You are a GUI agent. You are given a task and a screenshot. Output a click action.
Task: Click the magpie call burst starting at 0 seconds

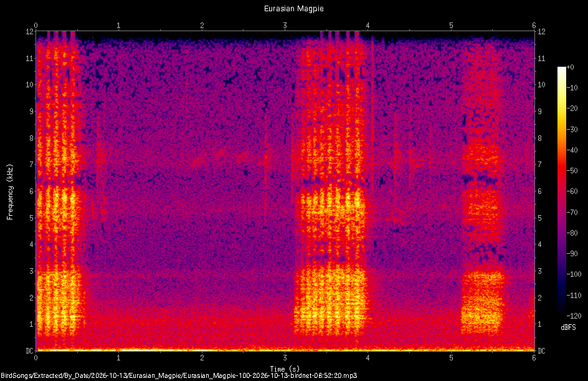click(x=59, y=184)
